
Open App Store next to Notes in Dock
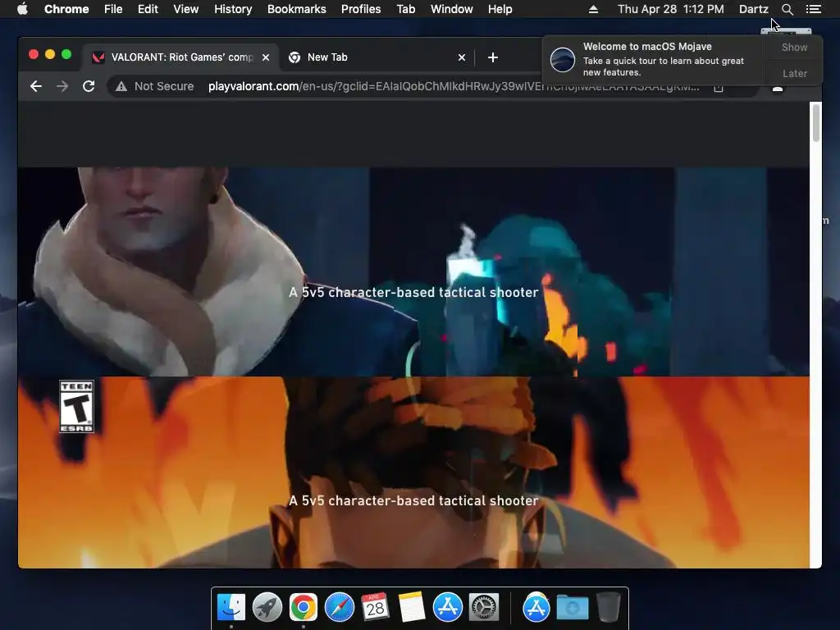click(x=448, y=607)
